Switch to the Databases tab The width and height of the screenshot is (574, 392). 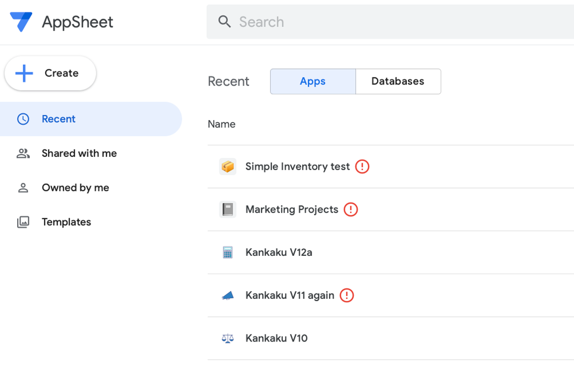(398, 81)
